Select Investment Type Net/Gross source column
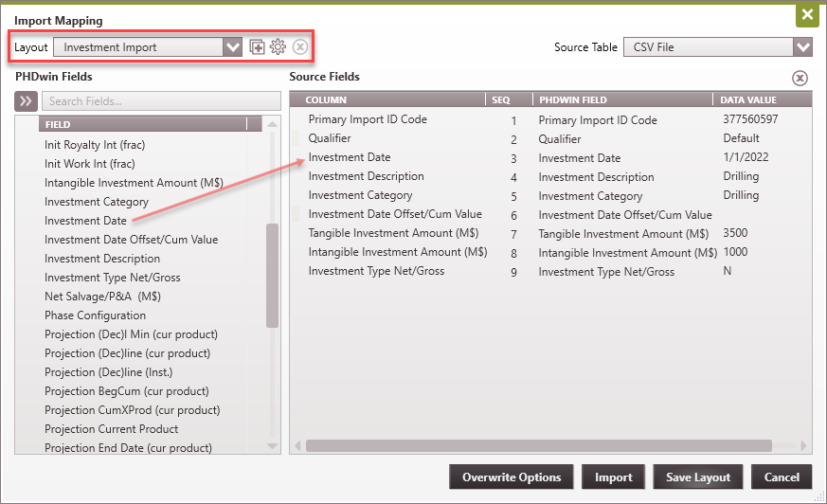 point(377,271)
